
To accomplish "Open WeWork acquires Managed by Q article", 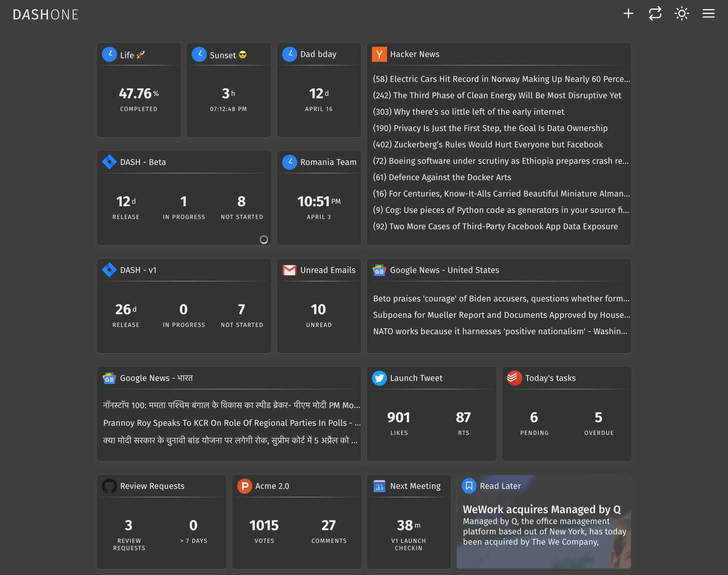I will (x=541, y=509).
